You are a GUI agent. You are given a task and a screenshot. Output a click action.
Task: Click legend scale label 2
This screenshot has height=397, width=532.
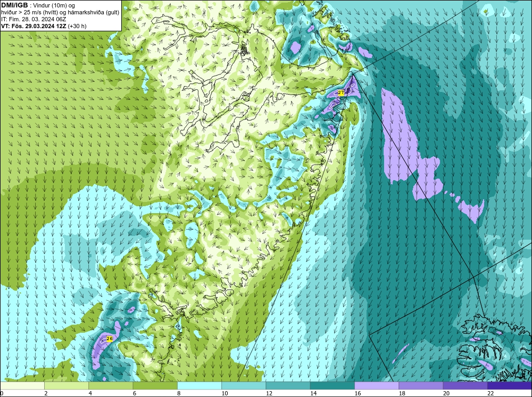coord(46,393)
